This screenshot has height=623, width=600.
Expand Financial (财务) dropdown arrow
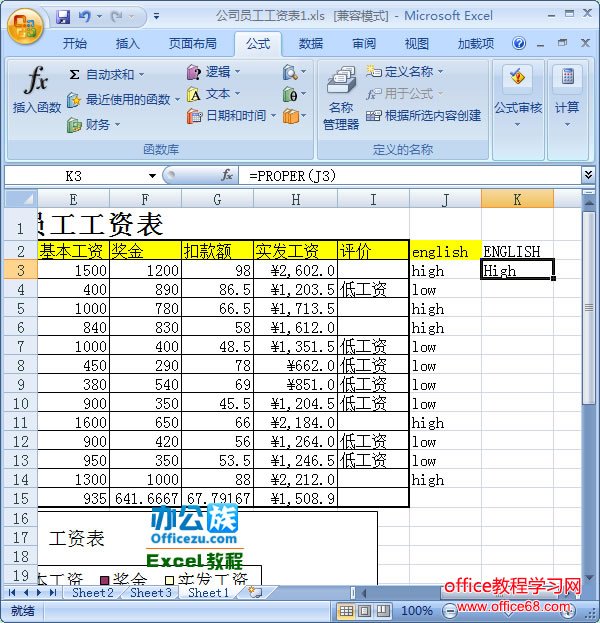pyautogui.click(x=118, y=125)
